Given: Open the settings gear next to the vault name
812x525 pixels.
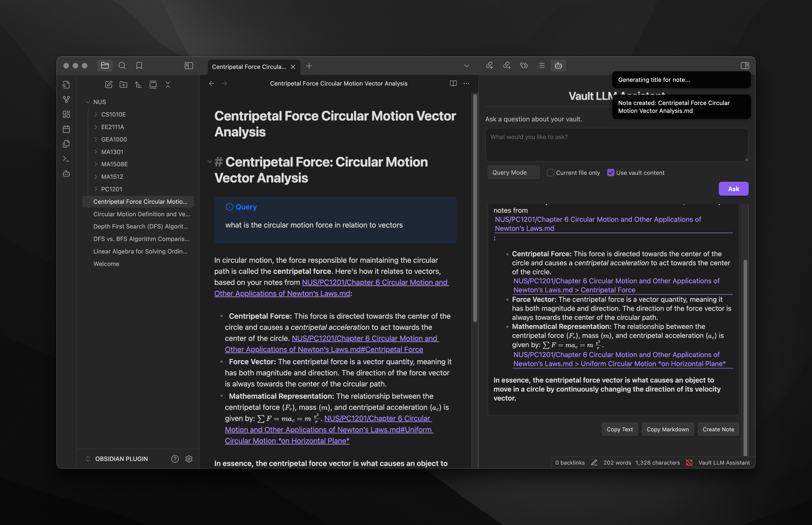Looking at the screenshot, I should [189, 459].
